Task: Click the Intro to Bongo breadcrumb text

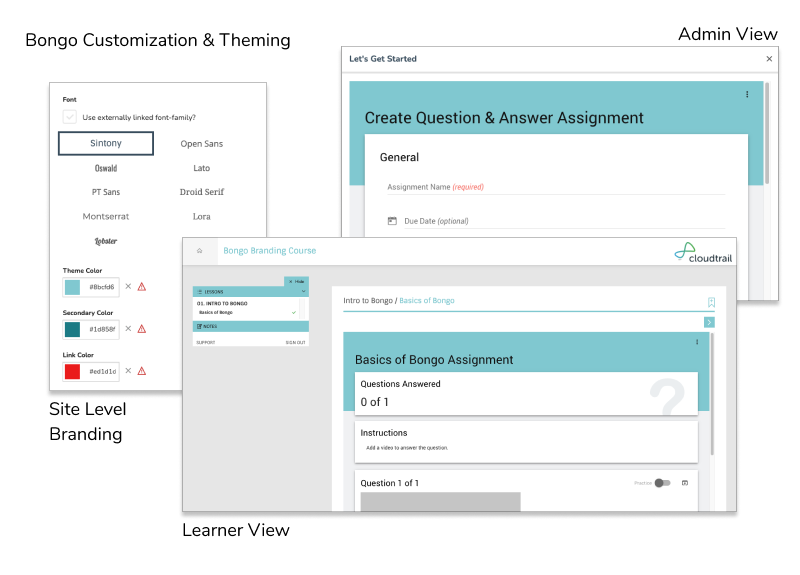Action: 367,301
